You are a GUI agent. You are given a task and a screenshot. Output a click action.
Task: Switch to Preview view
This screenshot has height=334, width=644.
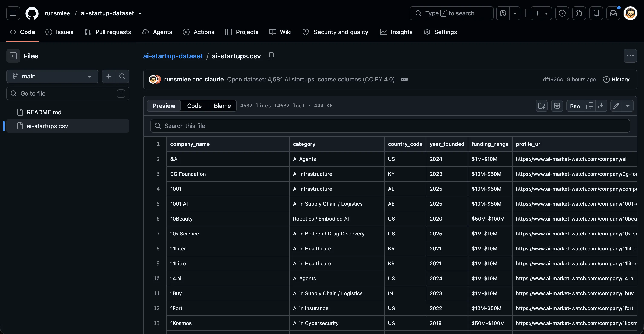click(164, 106)
